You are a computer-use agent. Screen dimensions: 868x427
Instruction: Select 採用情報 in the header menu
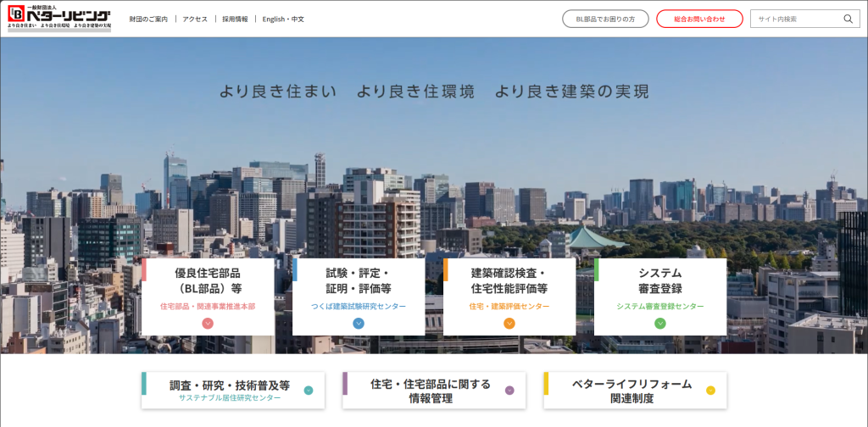click(x=235, y=19)
